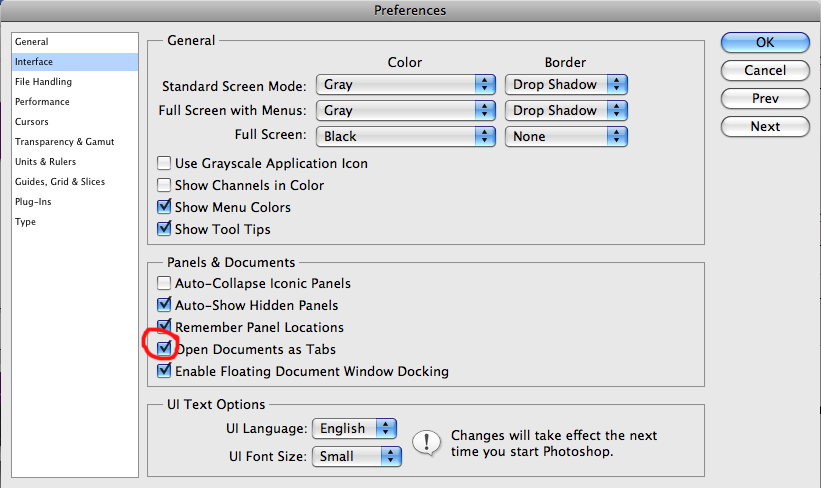Screen dimensions: 821x488
Task: Open the UI Language dropdown
Action: point(354,428)
